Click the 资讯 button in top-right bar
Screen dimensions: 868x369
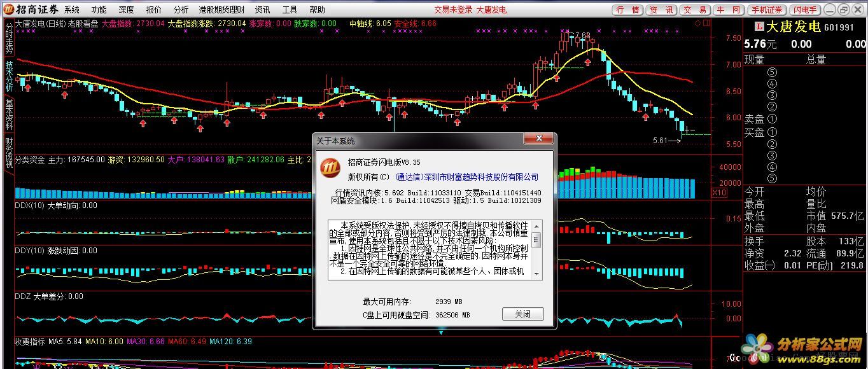[661, 10]
